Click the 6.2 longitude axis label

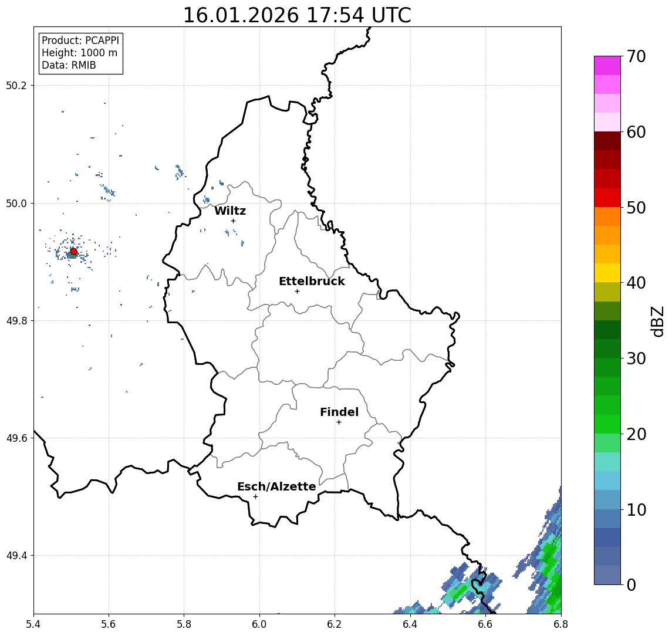point(335,624)
